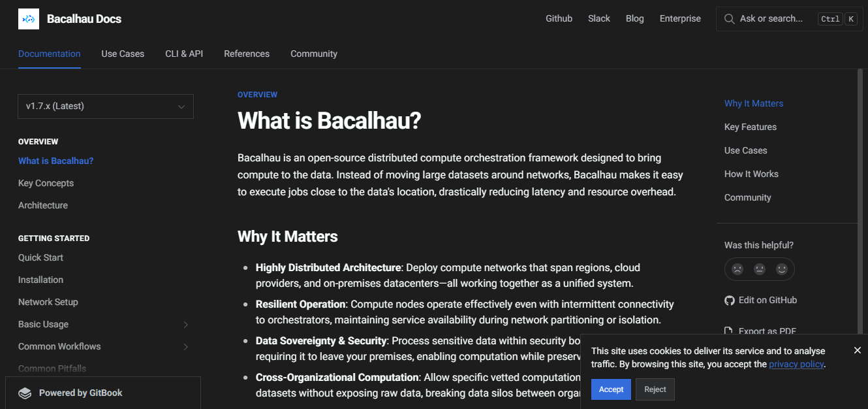
Task: Click the GitHub octocat icon beside Edit
Action: 730,301
